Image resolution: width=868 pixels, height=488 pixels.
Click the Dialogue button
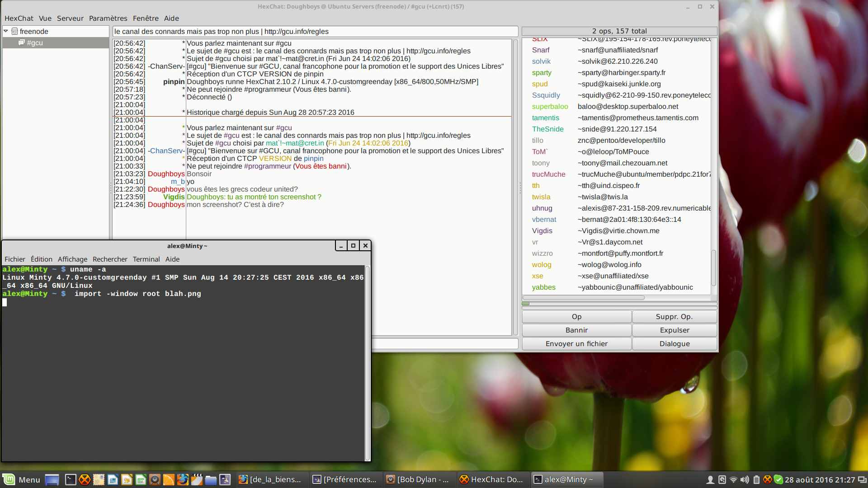pyautogui.click(x=675, y=344)
